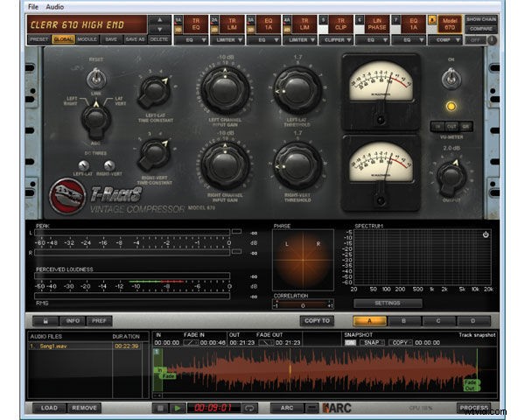Click the Right-Vert Time Constant knob
Viewport: 525px width, 420px height.
click(x=154, y=155)
